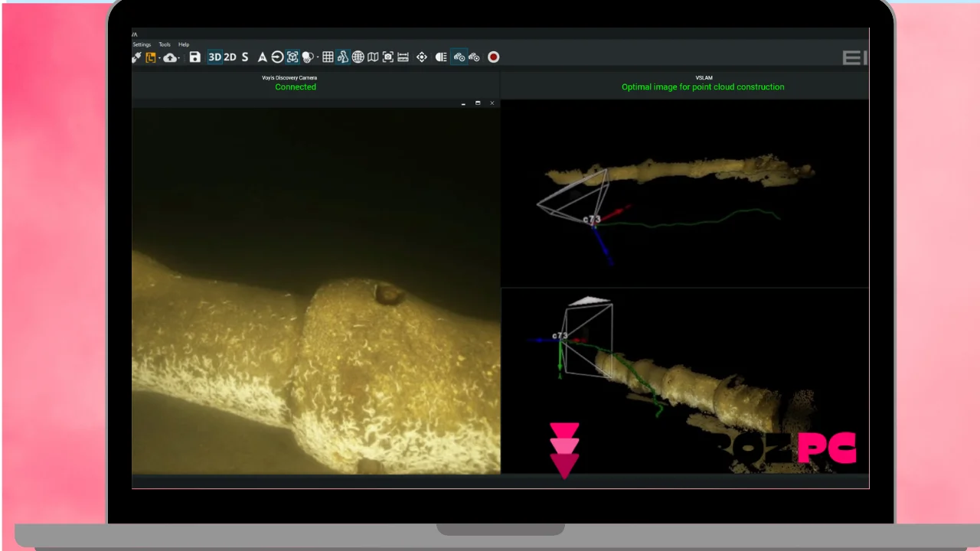
Task: Switch to the 2D view mode
Action: (x=230, y=57)
